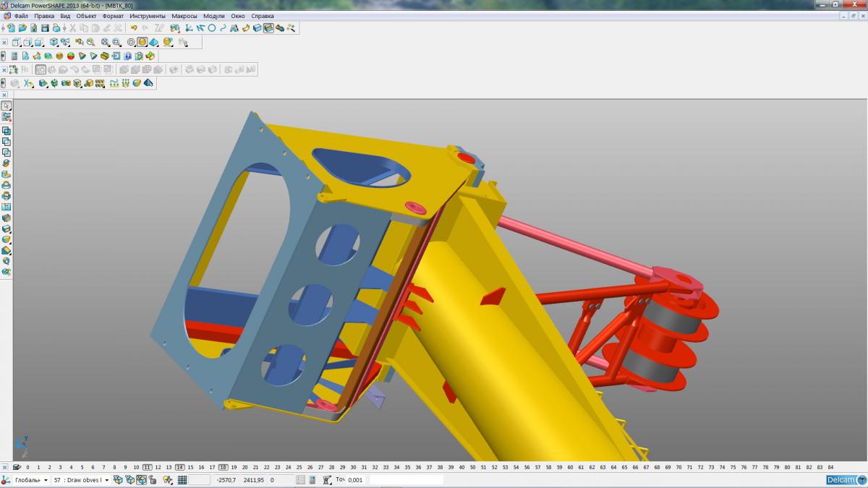Click the Zoom to box magnifier icon
Screen dimensions: 868x488
pos(116,42)
